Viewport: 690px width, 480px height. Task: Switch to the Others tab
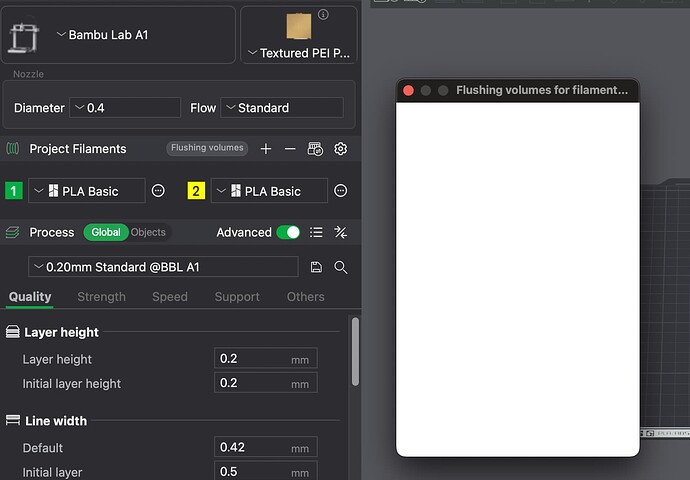point(306,297)
